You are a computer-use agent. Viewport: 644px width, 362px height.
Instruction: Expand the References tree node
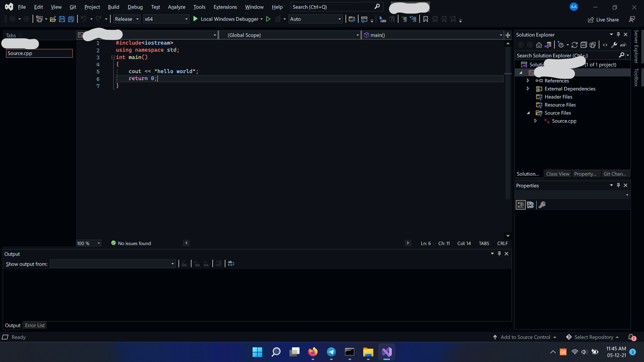(528, 81)
